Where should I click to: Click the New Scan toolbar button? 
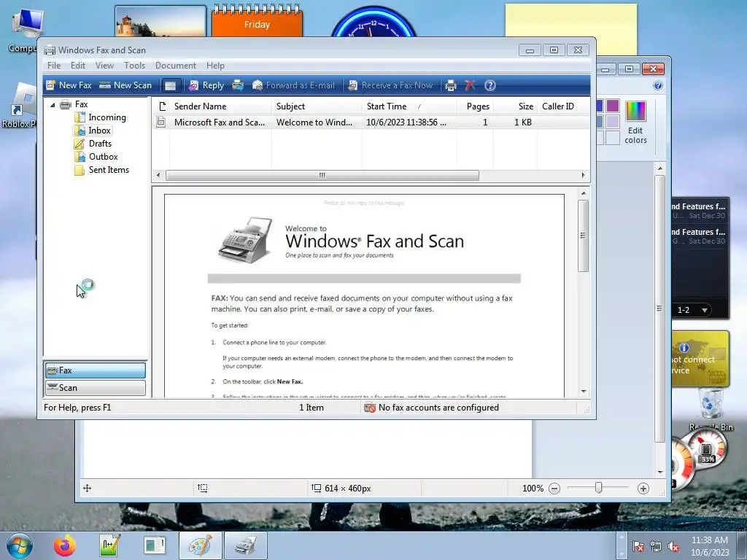[x=125, y=85]
